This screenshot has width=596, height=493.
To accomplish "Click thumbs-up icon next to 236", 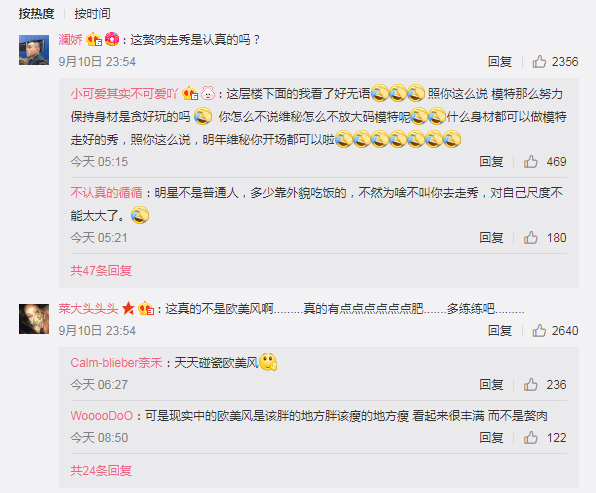I will (x=531, y=385).
